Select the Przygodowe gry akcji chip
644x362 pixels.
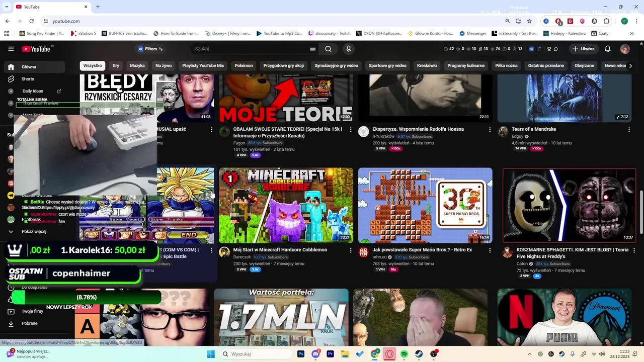pyautogui.click(x=284, y=65)
